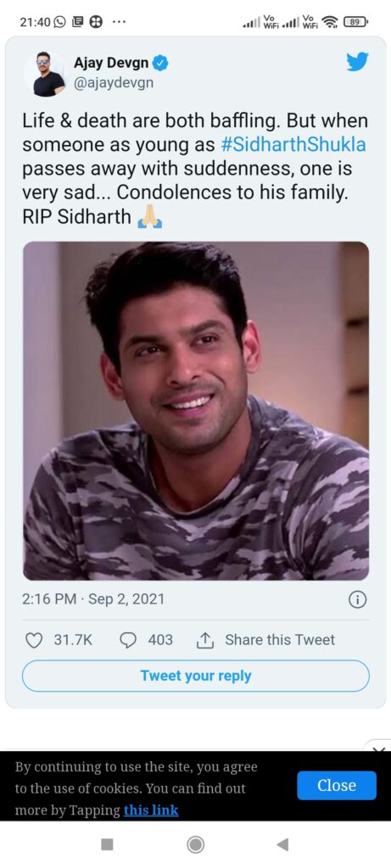The width and height of the screenshot is (391, 868).
Task: Open the tweet info circle icon
Action: click(x=357, y=599)
